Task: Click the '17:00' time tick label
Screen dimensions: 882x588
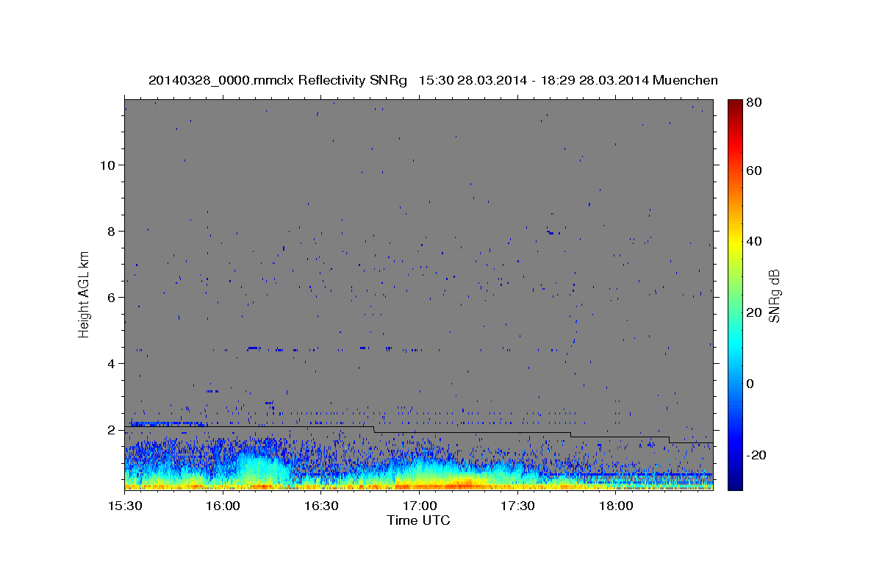Action: coord(419,506)
